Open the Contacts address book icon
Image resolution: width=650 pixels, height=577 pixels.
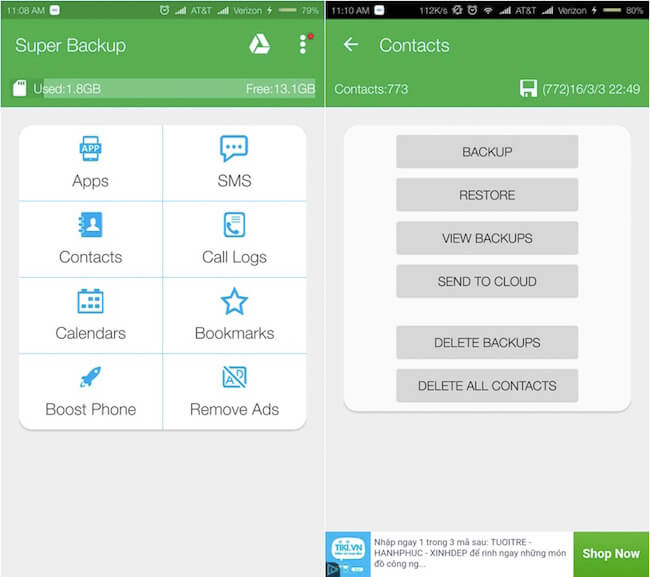(90, 225)
